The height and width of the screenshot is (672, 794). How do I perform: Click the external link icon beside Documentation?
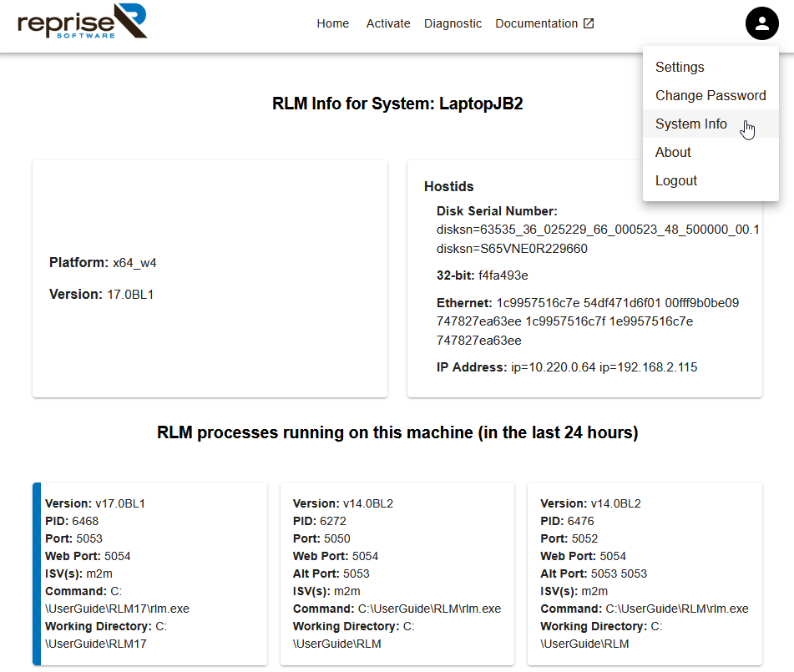[589, 23]
